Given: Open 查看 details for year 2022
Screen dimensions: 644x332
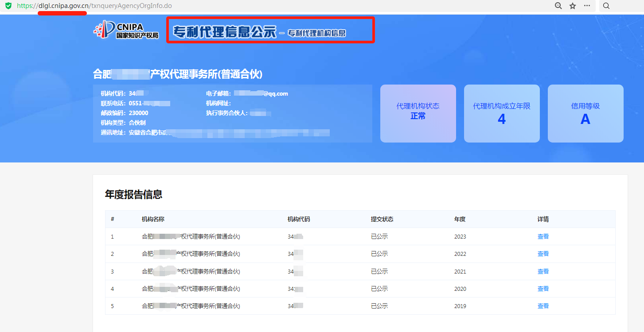Looking at the screenshot, I should pyautogui.click(x=543, y=254).
